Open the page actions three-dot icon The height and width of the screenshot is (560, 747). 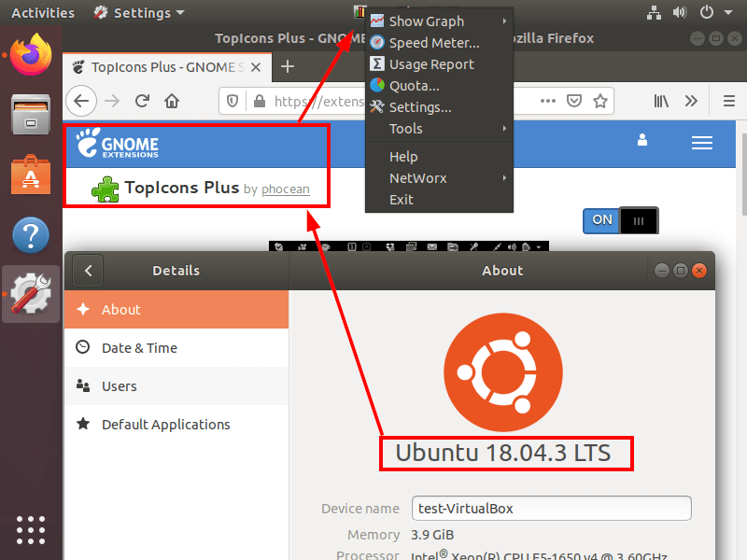(548, 101)
